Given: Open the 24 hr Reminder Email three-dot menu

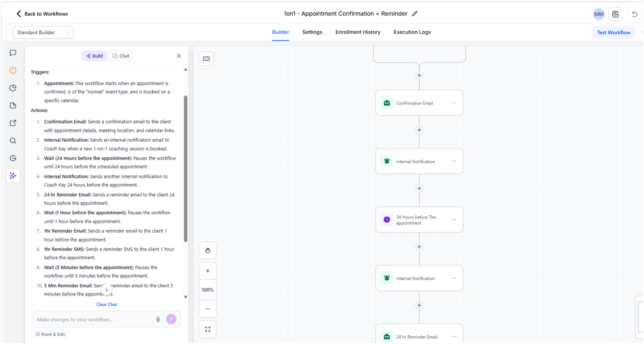Looking at the screenshot, I should [454, 336].
